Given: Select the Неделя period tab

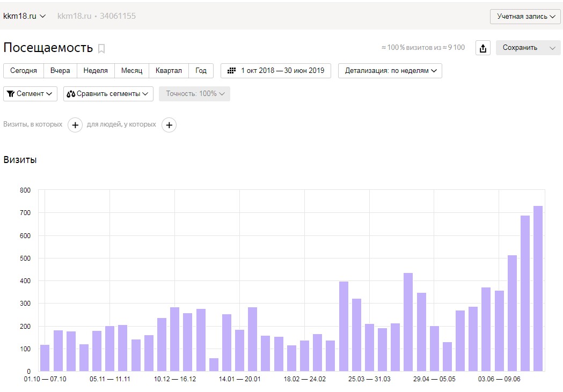Looking at the screenshot, I should tap(96, 71).
